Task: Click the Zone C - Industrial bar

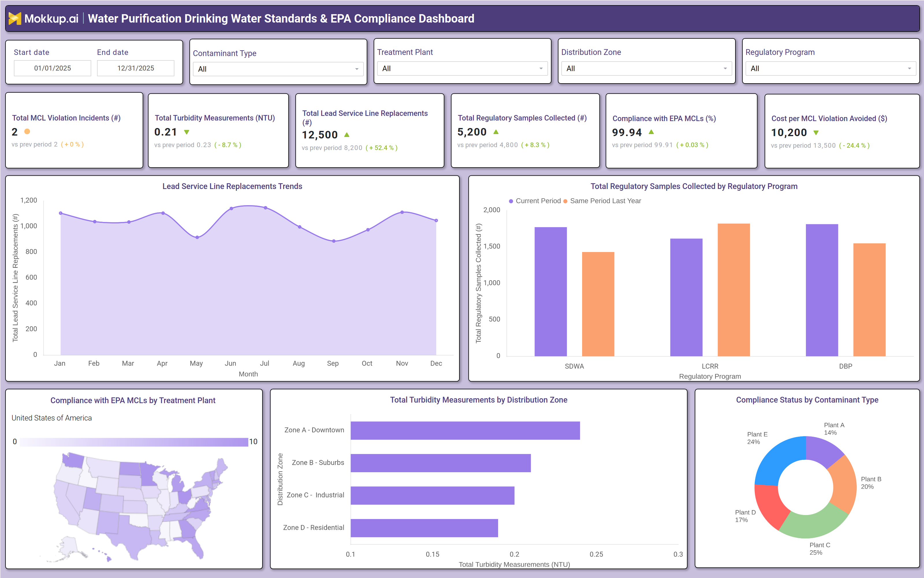Action: [x=433, y=495]
